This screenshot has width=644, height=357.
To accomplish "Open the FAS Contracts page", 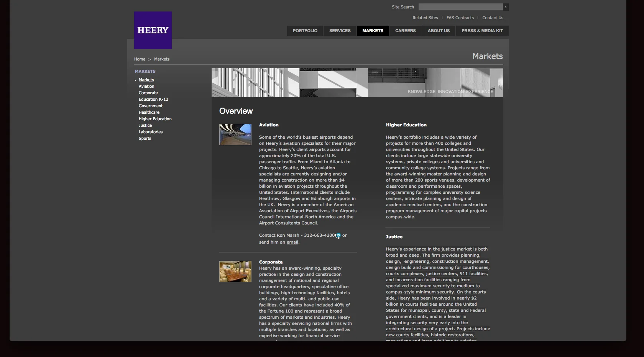I will pos(460,18).
